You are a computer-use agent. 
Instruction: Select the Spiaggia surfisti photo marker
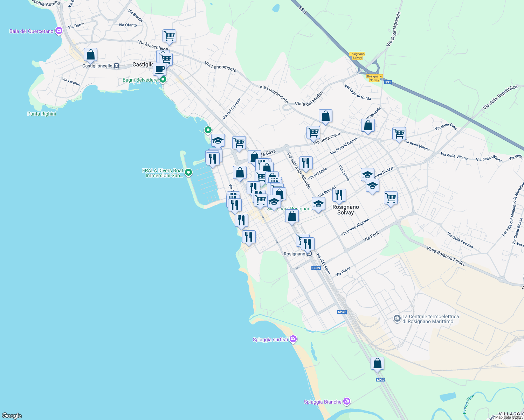pyautogui.click(x=294, y=339)
